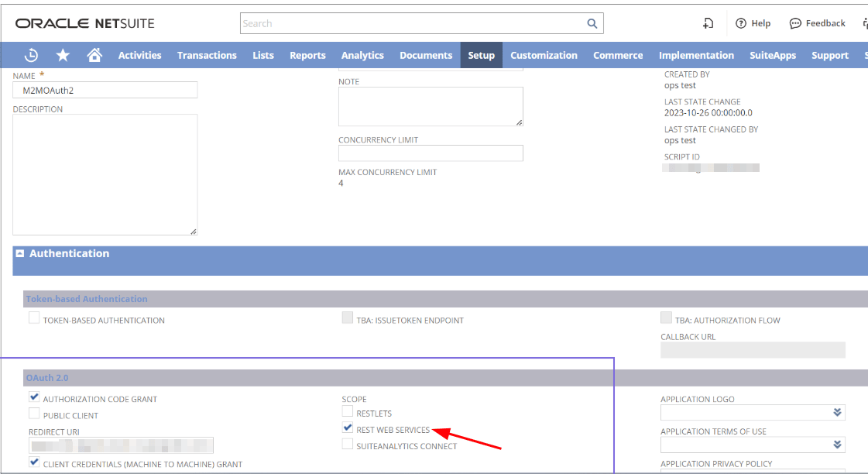The image size is (868, 474).
Task: Collapse the Authentication section toggle icon
Action: click(x=20, y=253)
